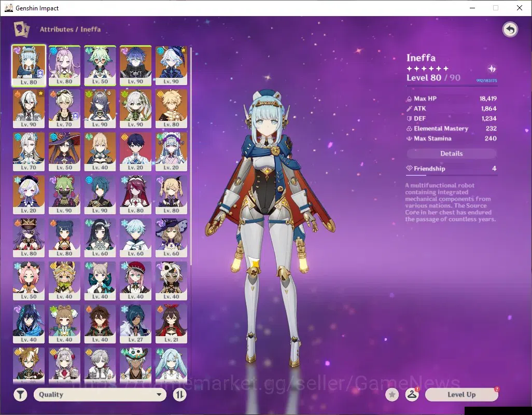Open Neuvillette's Lv. 70 portrait
Image resolution: width=532 pixels, height=415 pixels.
point(29,152)
